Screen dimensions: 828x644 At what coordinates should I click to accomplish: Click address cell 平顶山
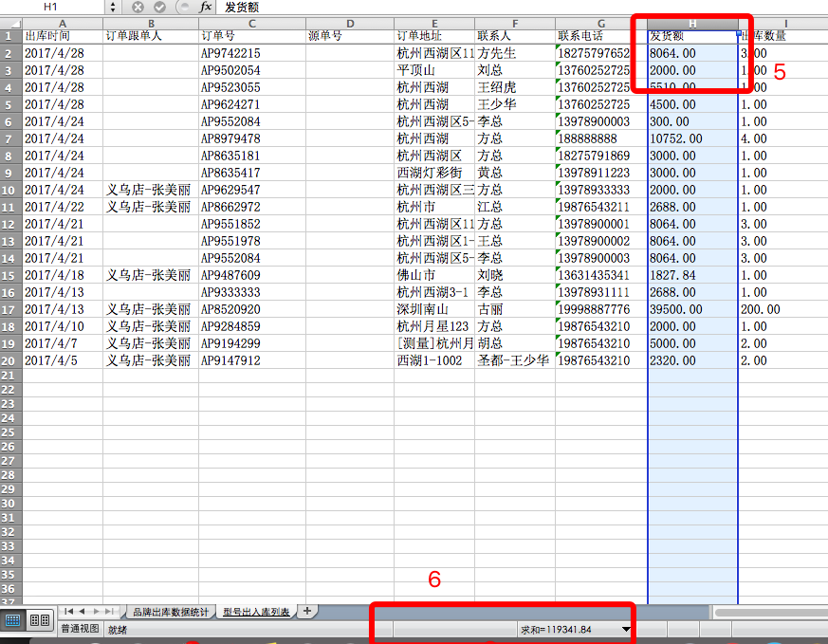[434, 70]
